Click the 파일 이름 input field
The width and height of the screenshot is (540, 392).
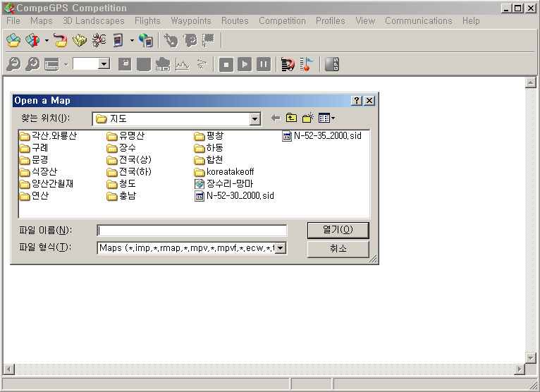[x=192, y=231]
